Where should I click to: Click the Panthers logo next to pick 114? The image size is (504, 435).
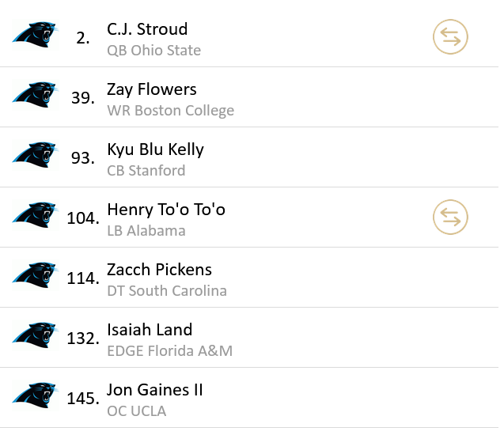[x=35, y=277]
